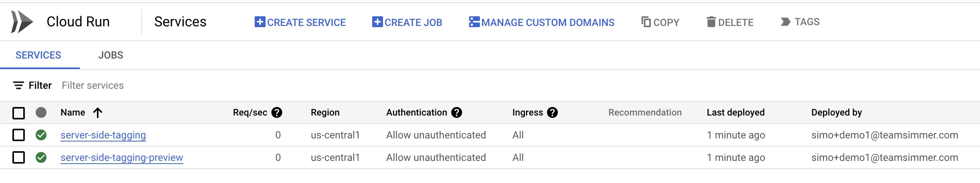Sort services using the Name arrow
Screen dimensions: 980x183
coord(98,112)
